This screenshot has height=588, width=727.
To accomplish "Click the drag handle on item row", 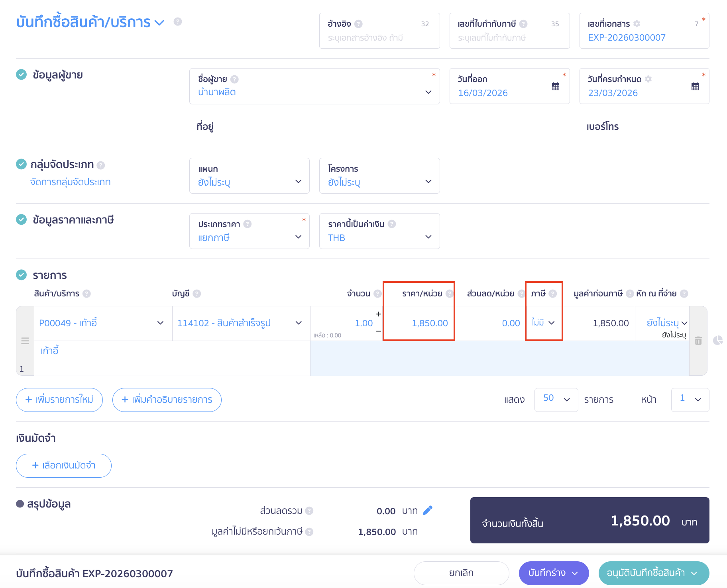I will click(x=25, y=341).
